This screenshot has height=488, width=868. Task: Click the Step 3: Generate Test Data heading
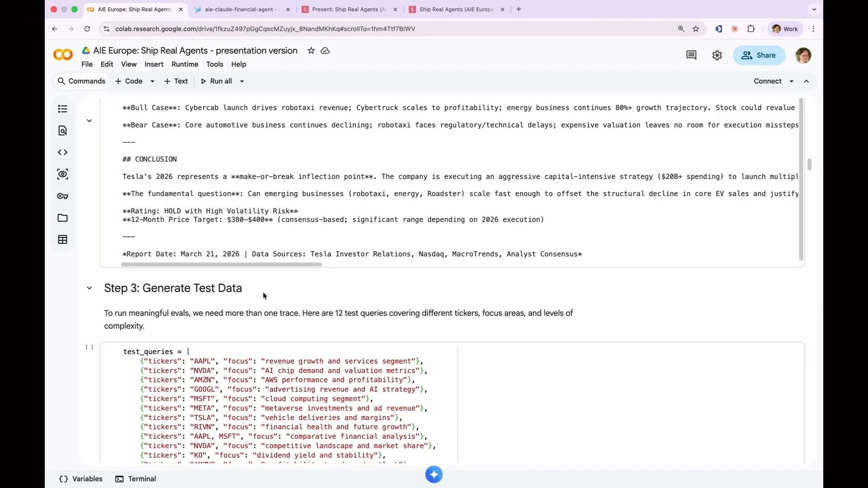tap(173, 288)
